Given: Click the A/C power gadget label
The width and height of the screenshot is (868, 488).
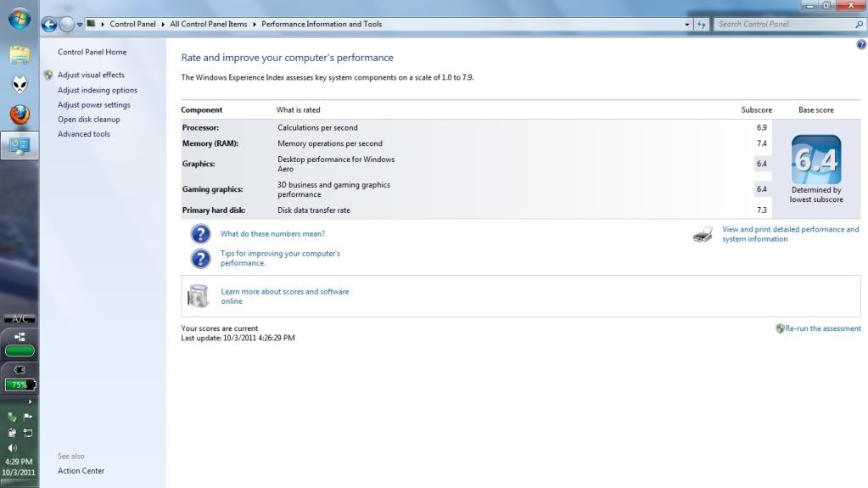Looking at the screenshot, I should click(x=20, y=319).
